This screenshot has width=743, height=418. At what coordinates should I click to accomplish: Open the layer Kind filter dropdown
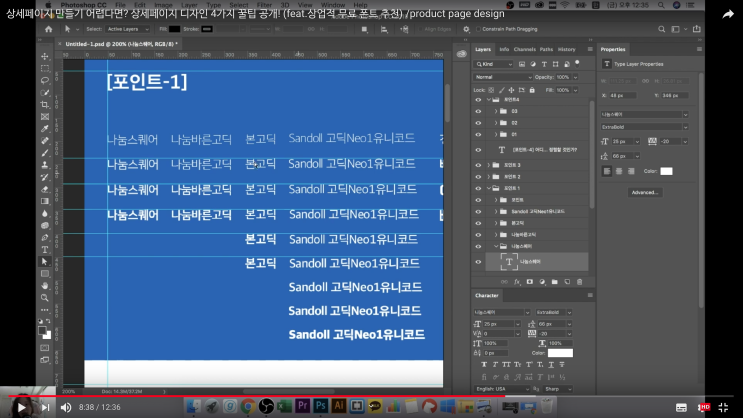[494, 64]
